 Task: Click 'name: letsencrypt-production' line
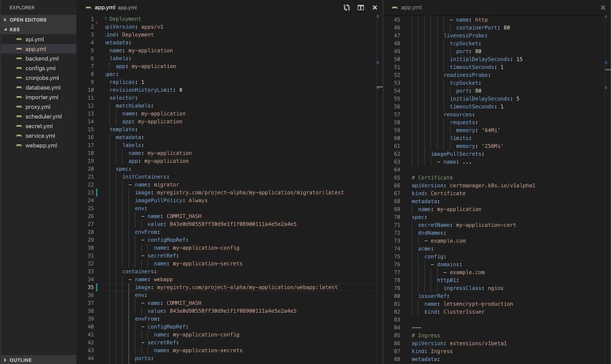click(468, 304)
